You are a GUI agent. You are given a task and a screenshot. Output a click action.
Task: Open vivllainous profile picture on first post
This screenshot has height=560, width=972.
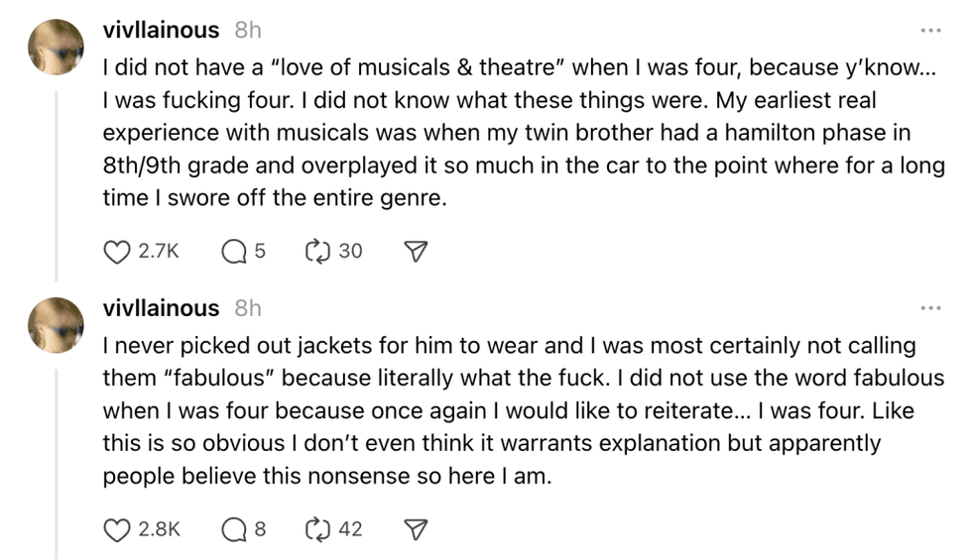[56, 47]
